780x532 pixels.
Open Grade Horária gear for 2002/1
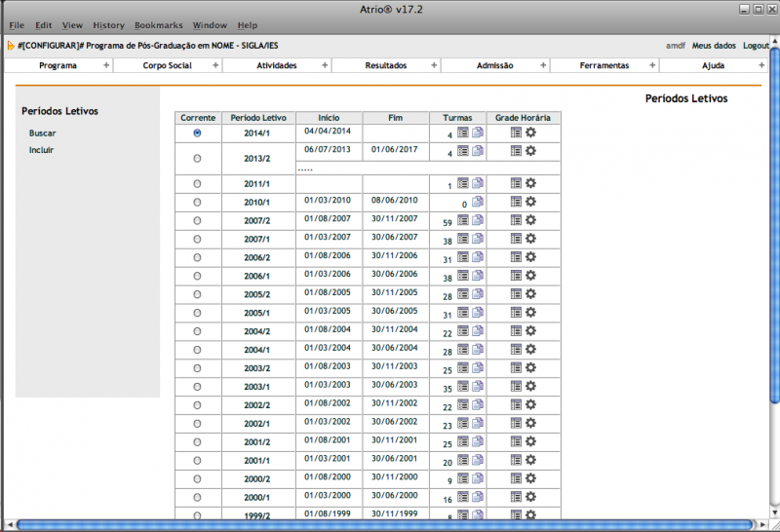(530, 424)
